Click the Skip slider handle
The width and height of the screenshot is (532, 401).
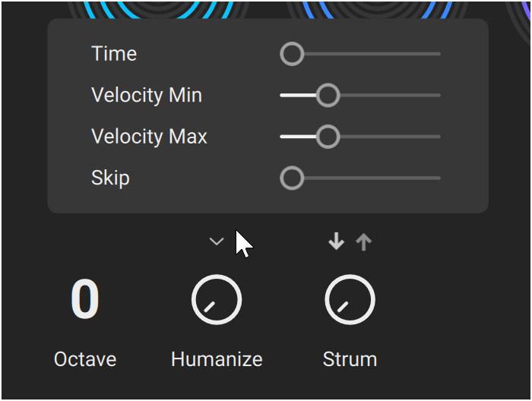[x=292, y=178]
